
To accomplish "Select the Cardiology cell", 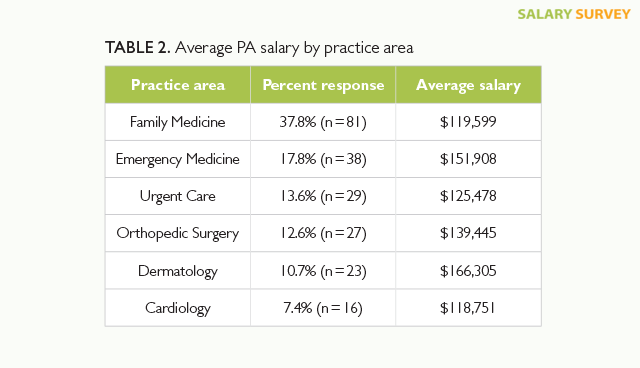I will click(x=178, y=308).
